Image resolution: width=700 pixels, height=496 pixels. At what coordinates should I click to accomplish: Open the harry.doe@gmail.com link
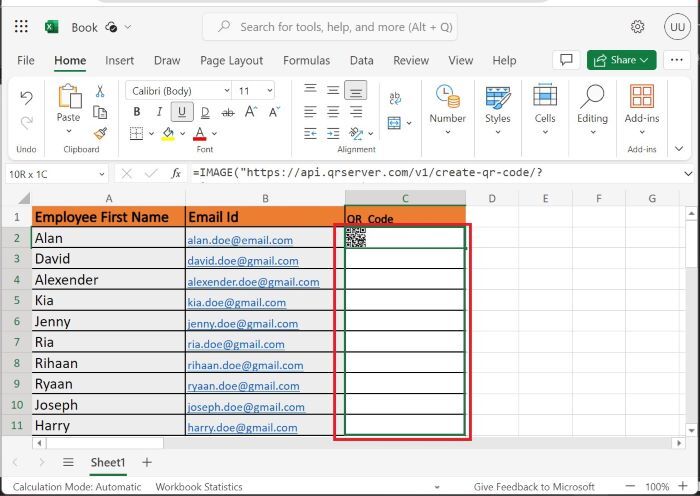point(242,428)
